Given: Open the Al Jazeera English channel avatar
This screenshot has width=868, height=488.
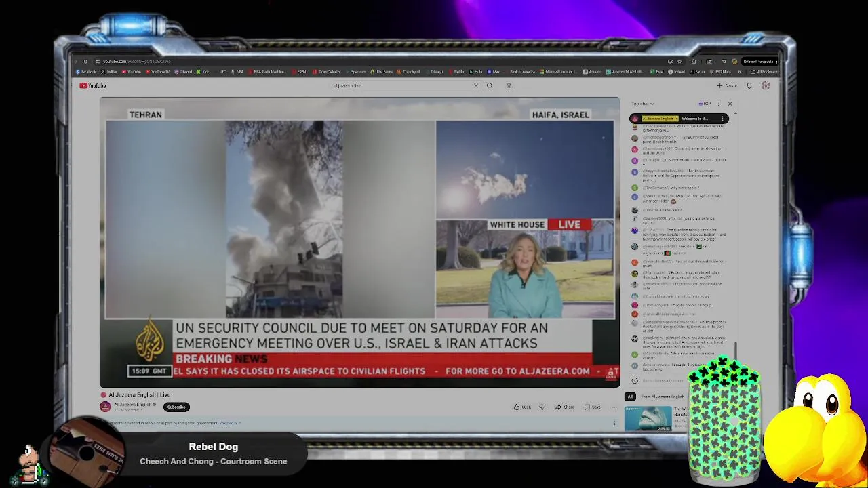Looking at the screenshot, I should [x=105, y=407].
